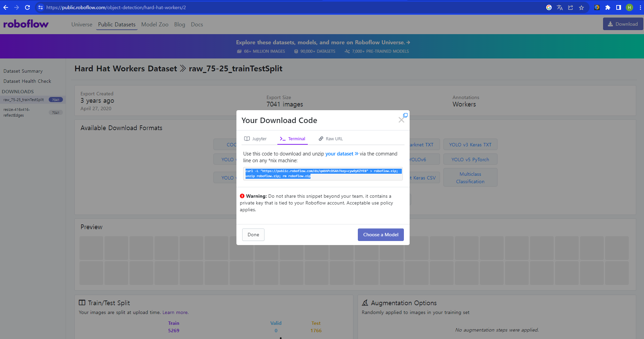644x339 pixels.
Task: Share this page icon
Action: point(571,7)
